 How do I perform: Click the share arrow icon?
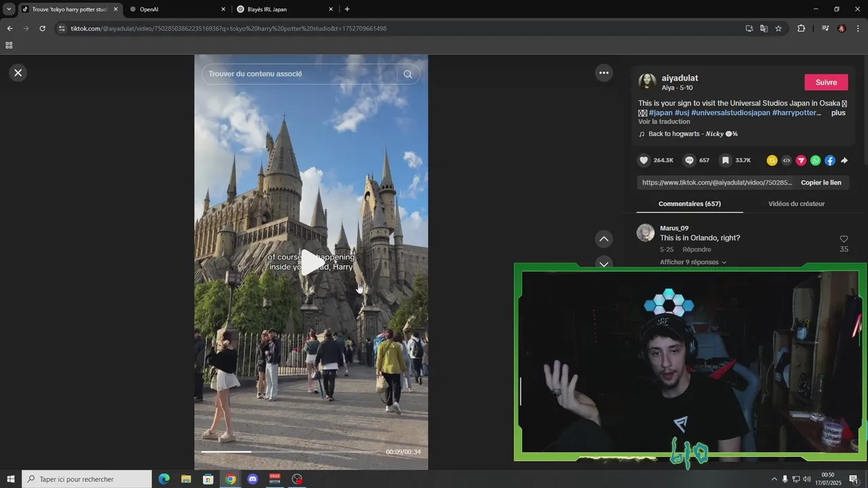(844, 161)
